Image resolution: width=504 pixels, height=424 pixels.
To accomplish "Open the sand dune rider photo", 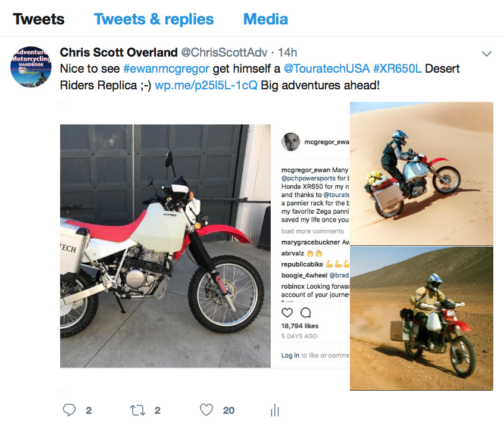I will 421,173.
